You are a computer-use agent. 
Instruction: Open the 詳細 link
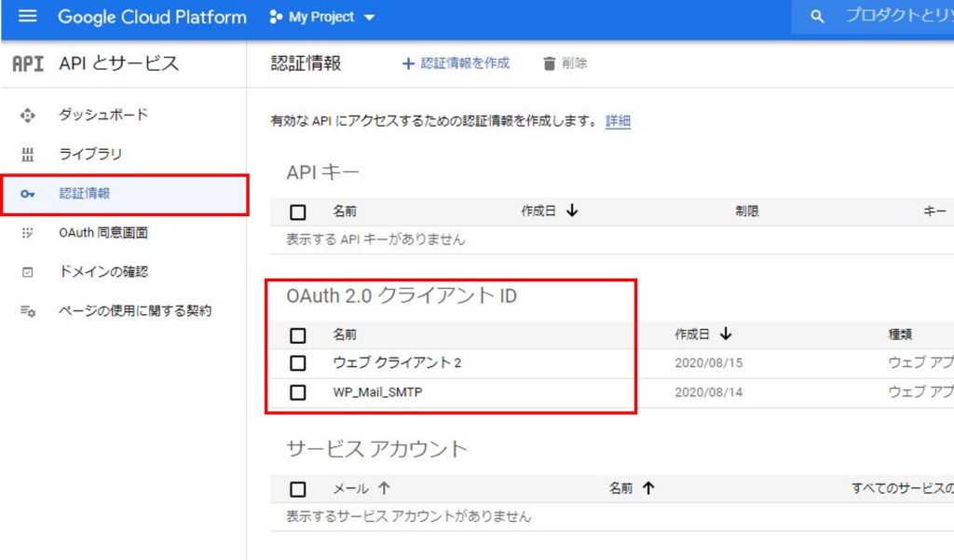click(x=618, y=120)
